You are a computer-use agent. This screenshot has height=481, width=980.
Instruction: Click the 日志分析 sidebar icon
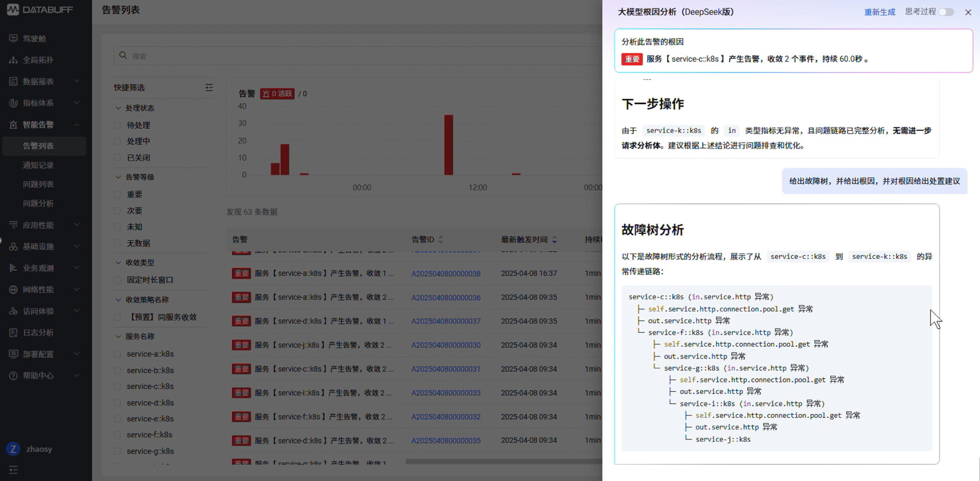pos(13,332)
